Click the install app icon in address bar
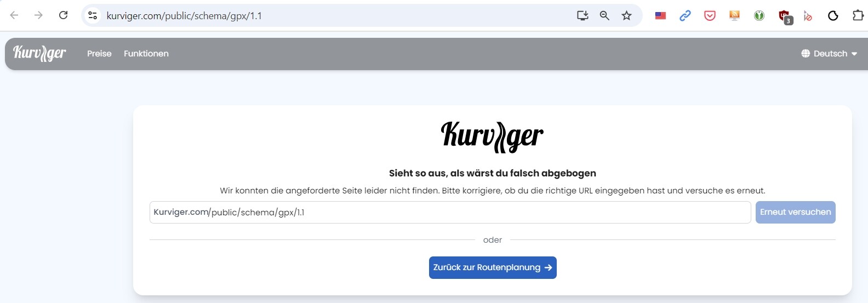 [x=583, y=15]
